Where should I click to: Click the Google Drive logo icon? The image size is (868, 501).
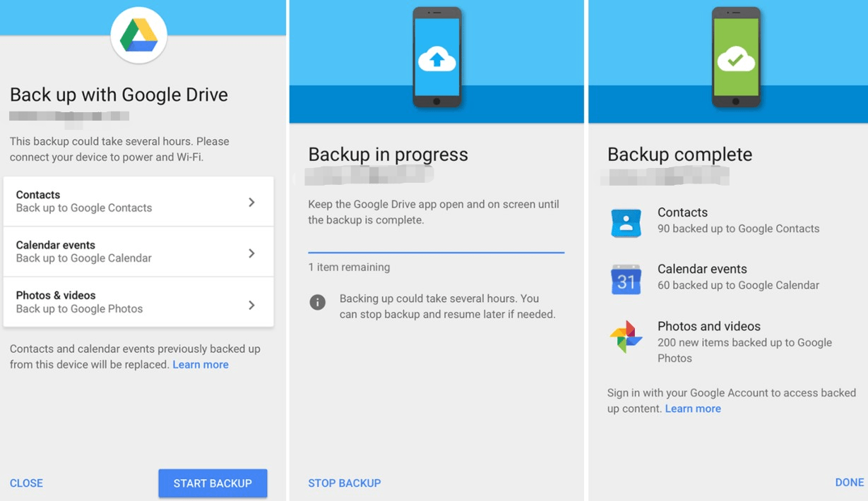(138, 35)
